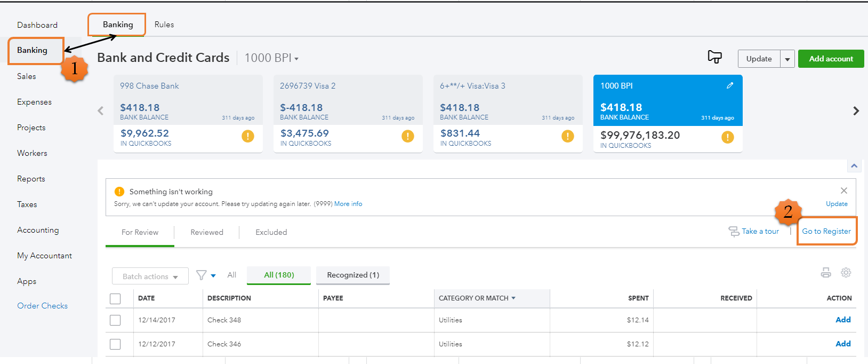Switch to the Reviewed tab
The height and width of the screenshot is (364, 868).
(x=207, y=233)
